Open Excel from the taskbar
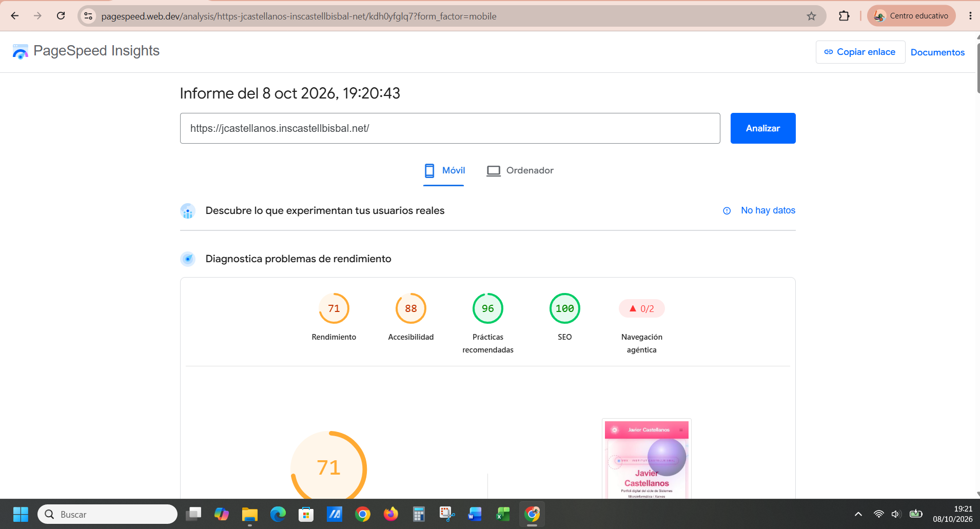 (503, 514)
